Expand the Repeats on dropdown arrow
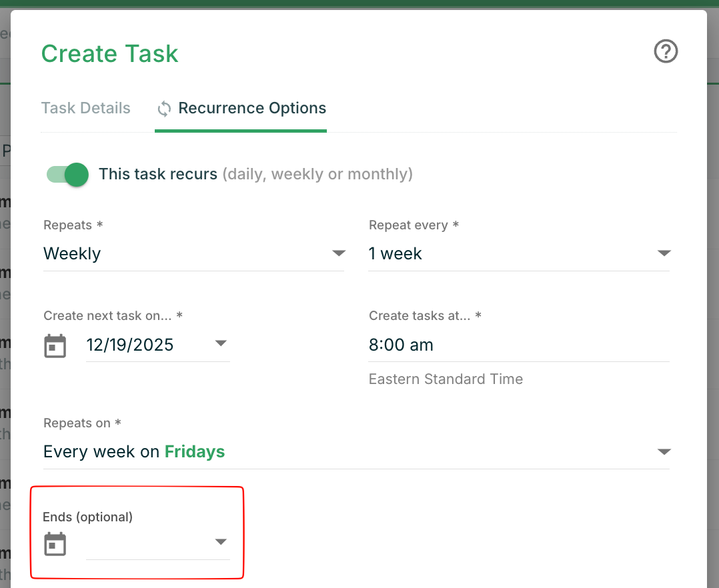719x588 pixels. click(x=664, y=452)
